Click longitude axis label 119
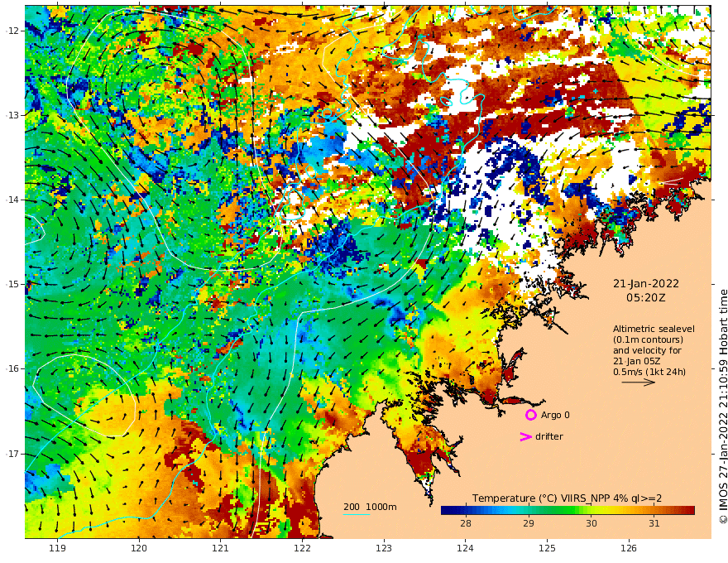Image resolution: width=728 pixels, height=563 pixels. [57, 548]
